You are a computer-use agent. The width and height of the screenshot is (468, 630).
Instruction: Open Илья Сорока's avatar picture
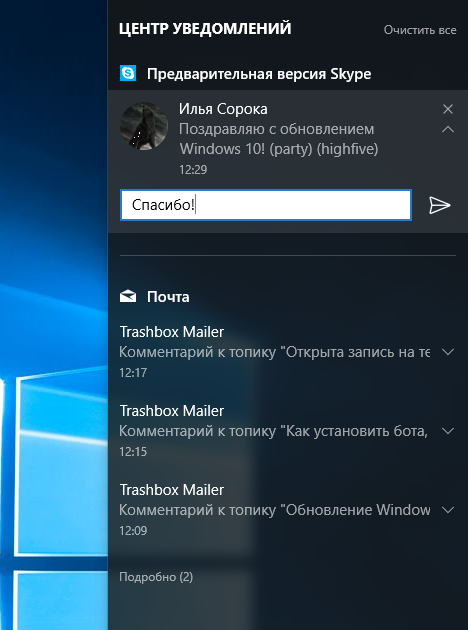pyautogui.click(x=144, y=126)
